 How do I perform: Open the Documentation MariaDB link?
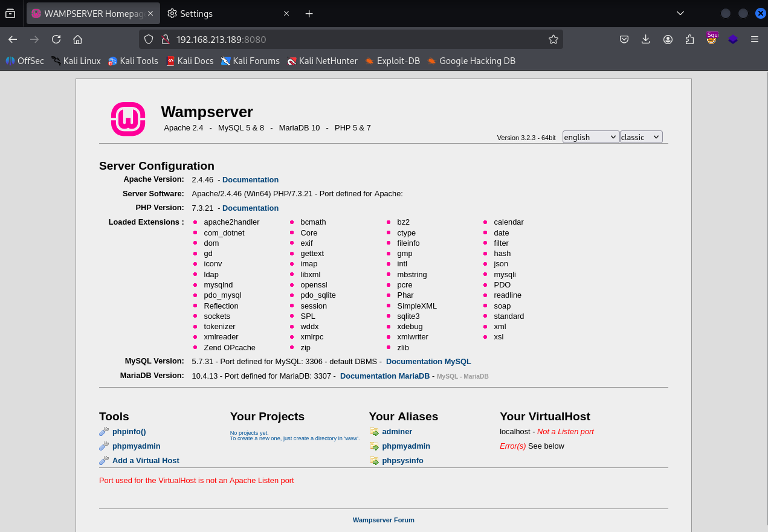384,376
